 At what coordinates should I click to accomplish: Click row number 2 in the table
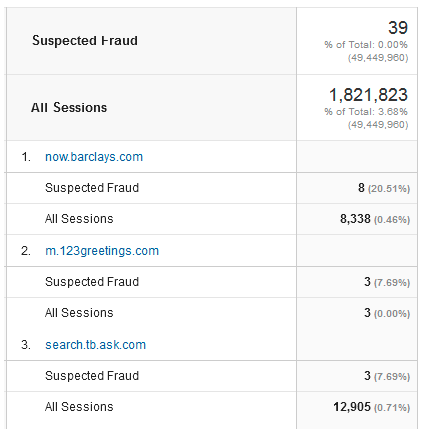26,251
